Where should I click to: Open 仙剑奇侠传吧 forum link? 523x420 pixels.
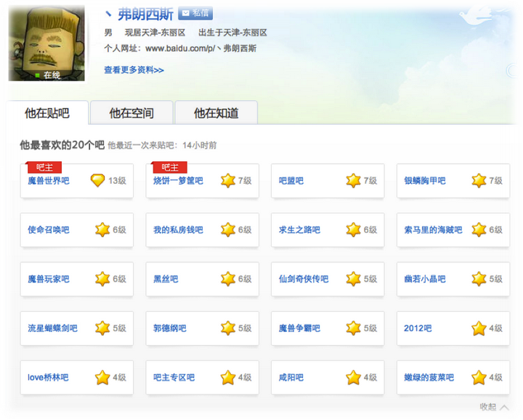click(304, 279)
